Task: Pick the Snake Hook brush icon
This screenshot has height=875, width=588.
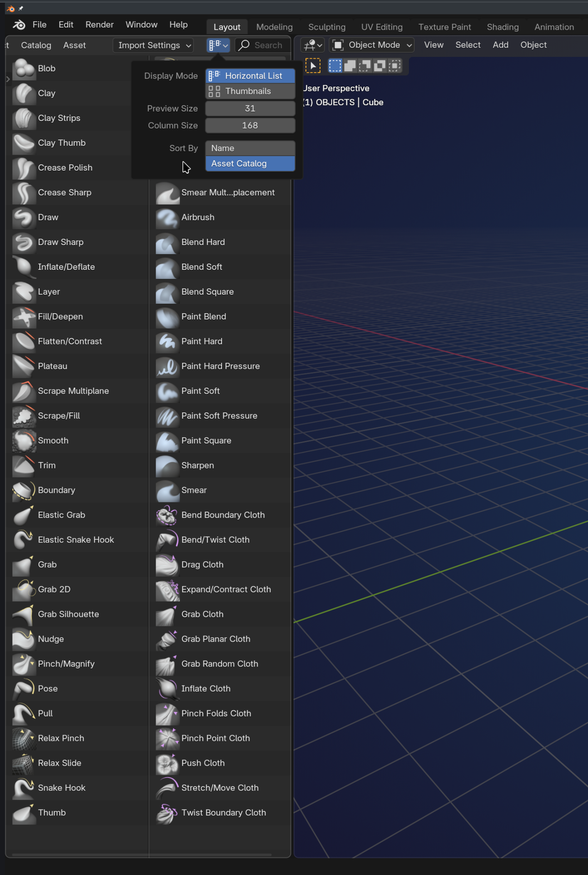Action: [x=23, y=788]
